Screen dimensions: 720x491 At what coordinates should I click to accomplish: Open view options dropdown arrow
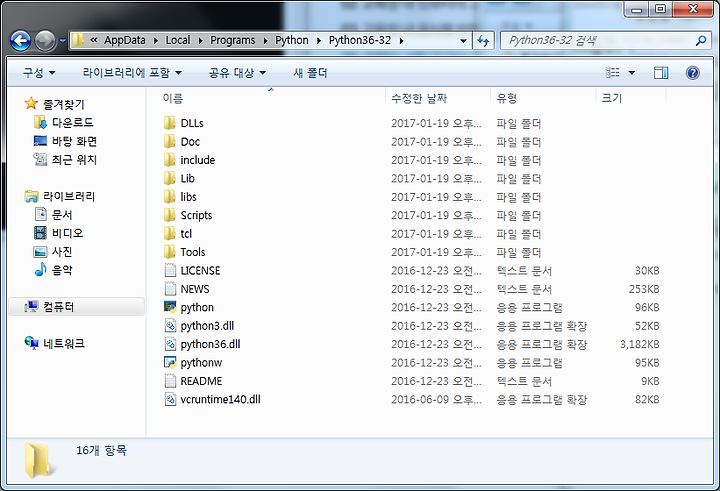coord(632,73)
